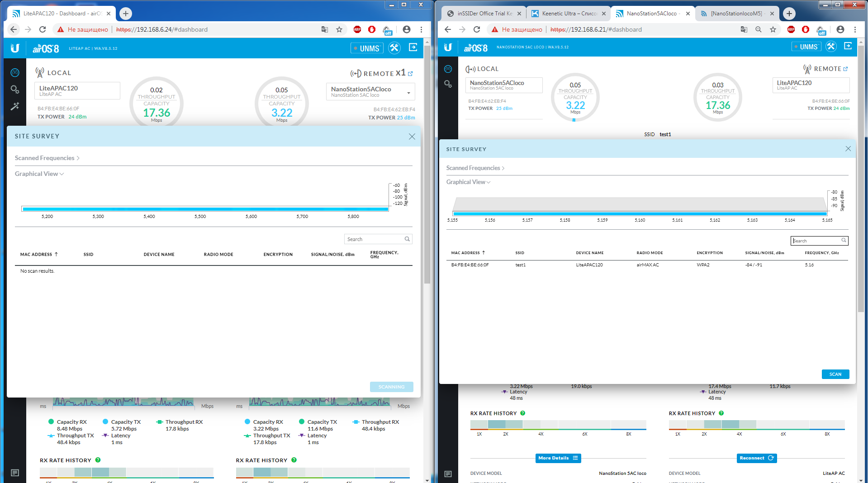Open NanoStation5ACloco remote station dropdown
The image size is (868, 483).
click(370, 92)
